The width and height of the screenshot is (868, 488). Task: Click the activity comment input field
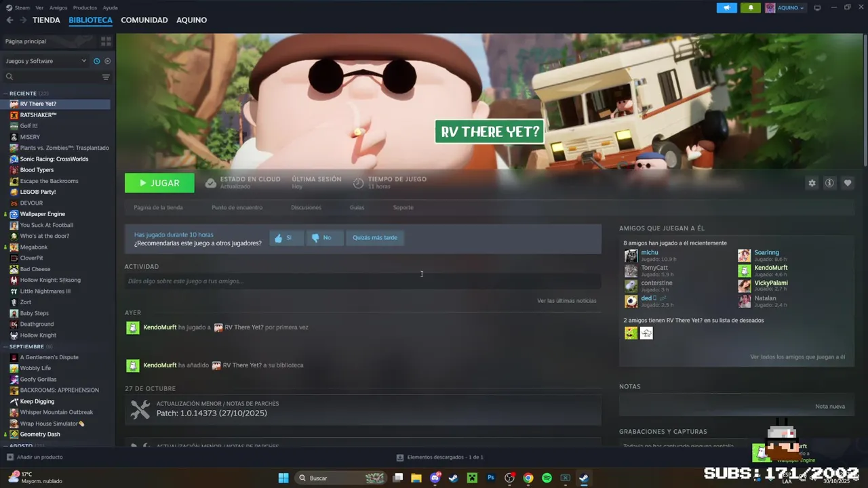pos(363,281)
